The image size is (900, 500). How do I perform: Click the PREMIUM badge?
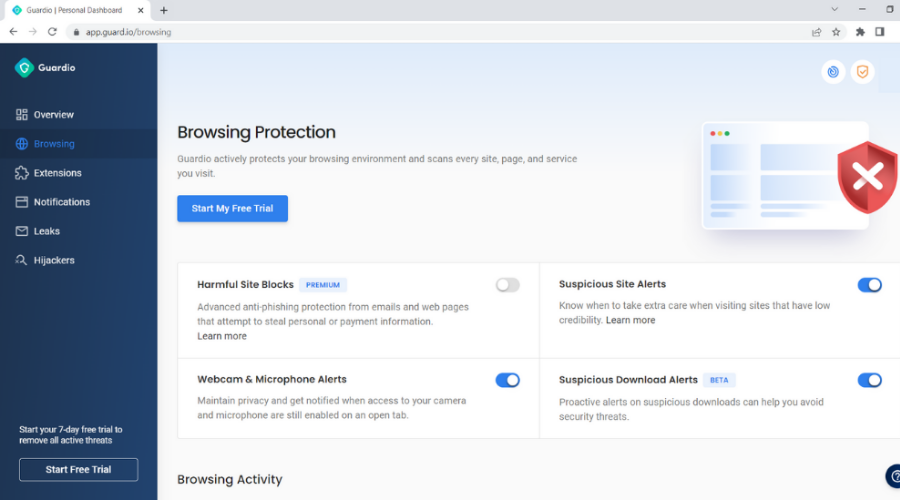pos(323,285)
